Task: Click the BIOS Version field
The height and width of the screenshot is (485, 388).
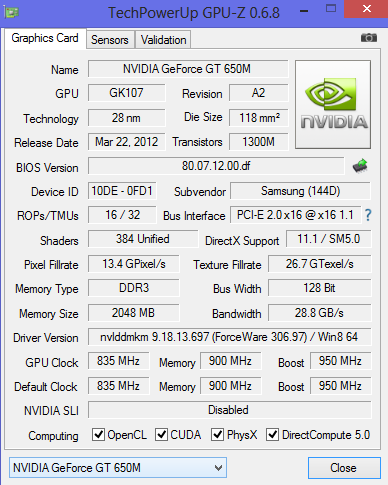Action: coord(216,166)
